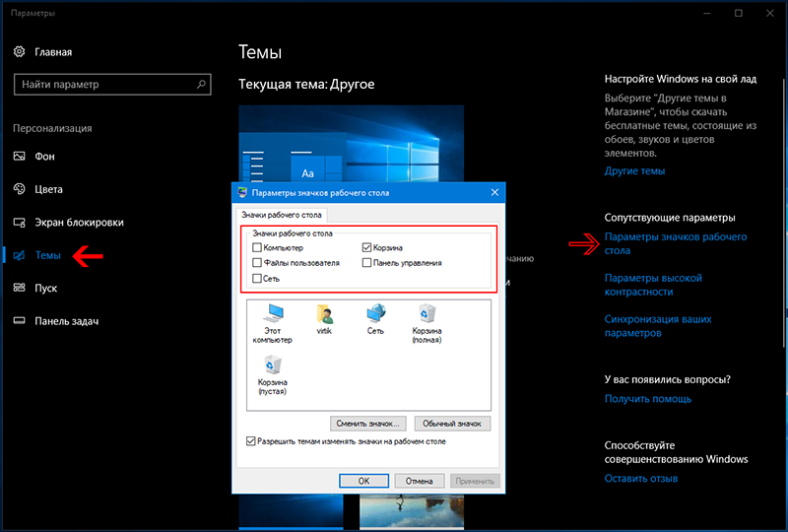
Task: Select the bottom-left blue theme thumbnail
Action: (x=291, y=511)
